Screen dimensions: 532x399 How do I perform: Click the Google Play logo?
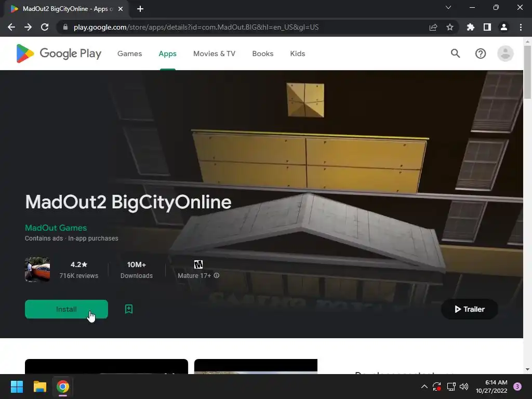(x=59, y=54)
